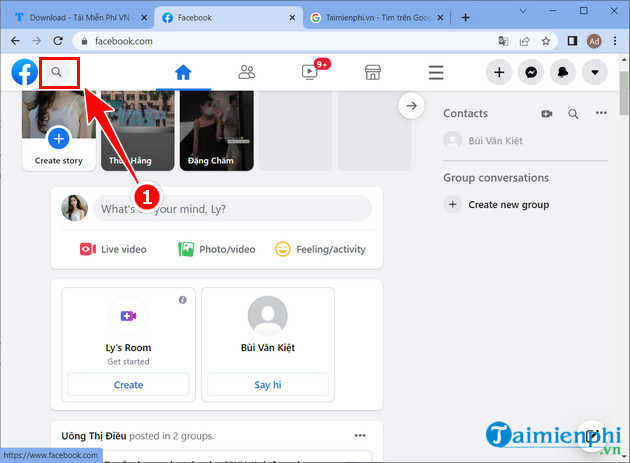
Task: Go forward in browser history
Action: point(37,41)
